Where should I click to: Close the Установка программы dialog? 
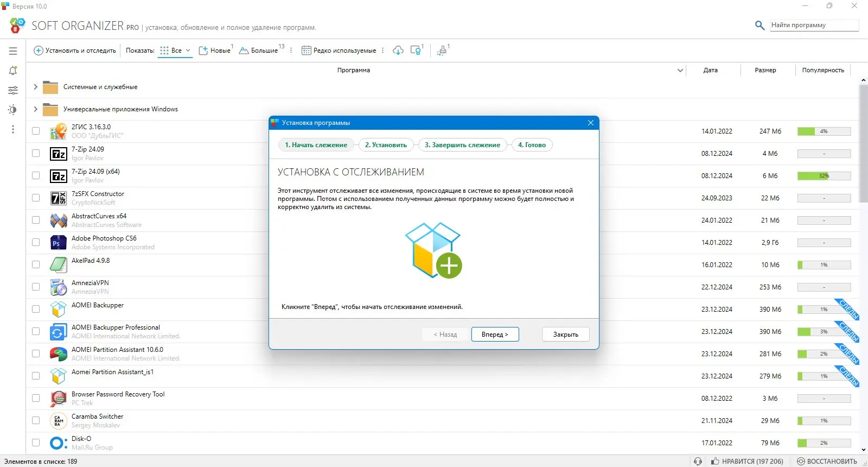tap(591, 123)
